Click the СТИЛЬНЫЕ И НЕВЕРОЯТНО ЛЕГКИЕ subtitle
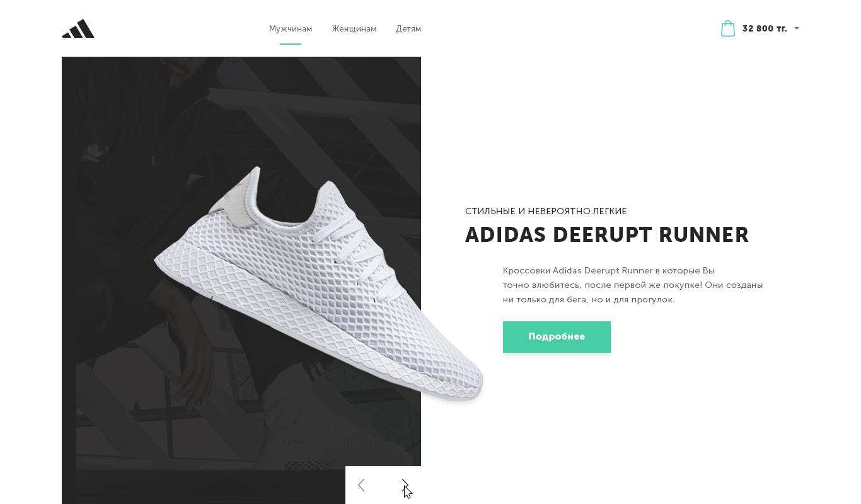 tap(546, 211)
